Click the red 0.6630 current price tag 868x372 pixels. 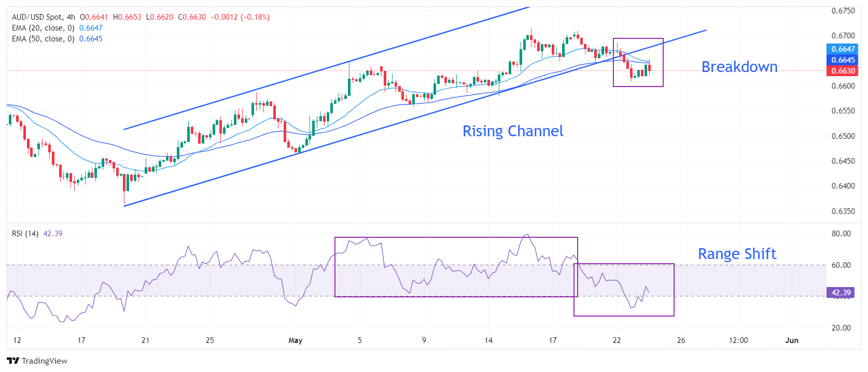tap(842, 71)
